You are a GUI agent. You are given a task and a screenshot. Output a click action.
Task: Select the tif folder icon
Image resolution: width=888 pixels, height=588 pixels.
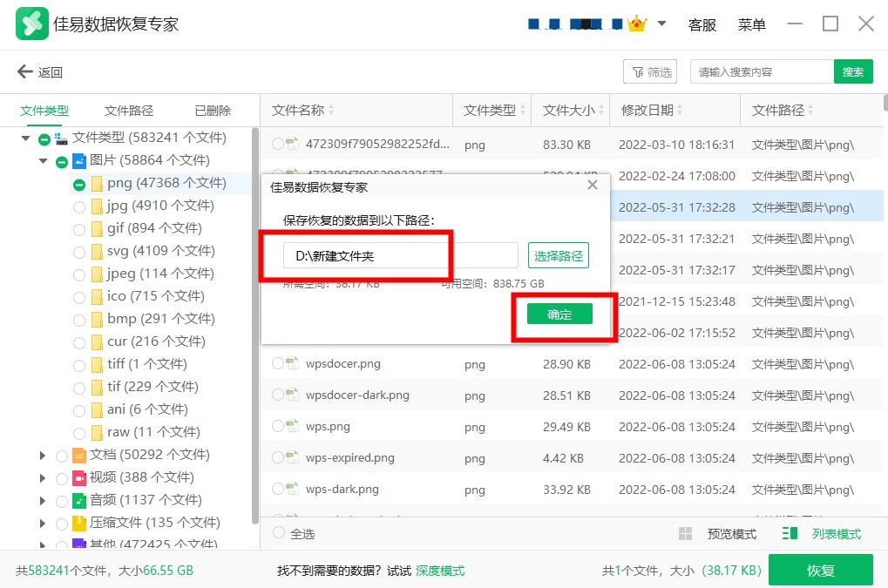click(x=97, y=387)
